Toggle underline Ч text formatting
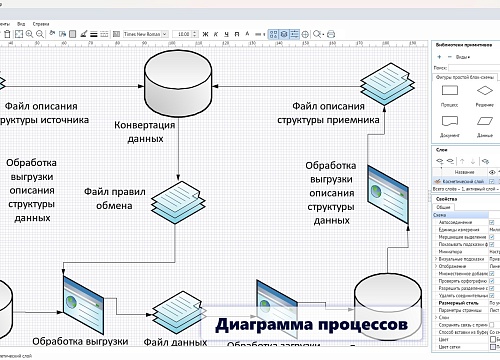This screenshot has width=500, height=360. click(x=227, y=34)
